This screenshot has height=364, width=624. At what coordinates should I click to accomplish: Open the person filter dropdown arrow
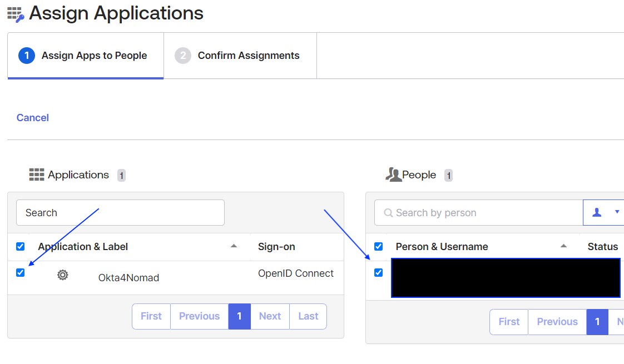[616, 212]
